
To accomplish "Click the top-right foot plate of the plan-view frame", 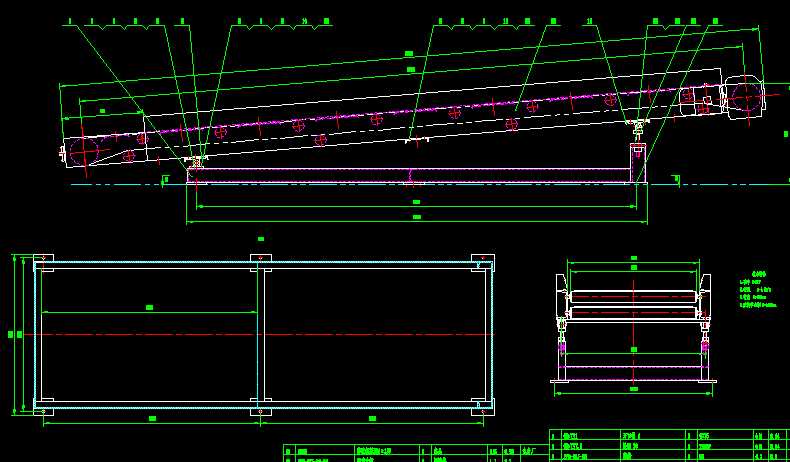I will pyautogui.click(x=483, y=263).
